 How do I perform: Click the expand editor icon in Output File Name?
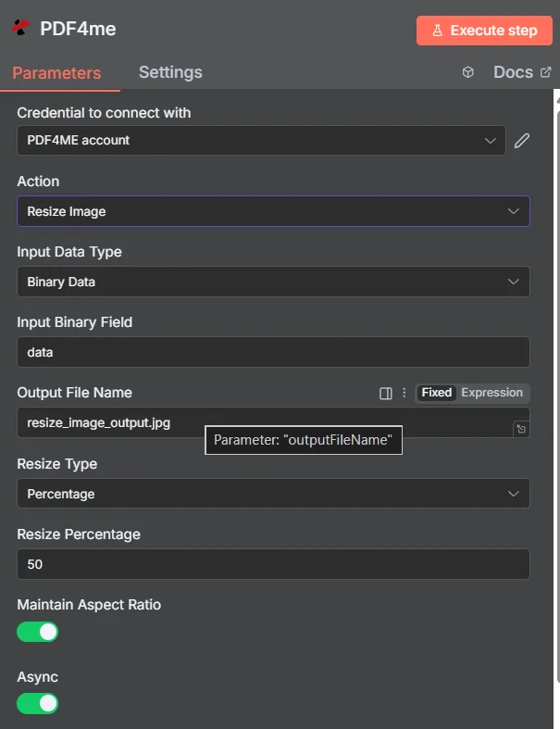point(521,429)
